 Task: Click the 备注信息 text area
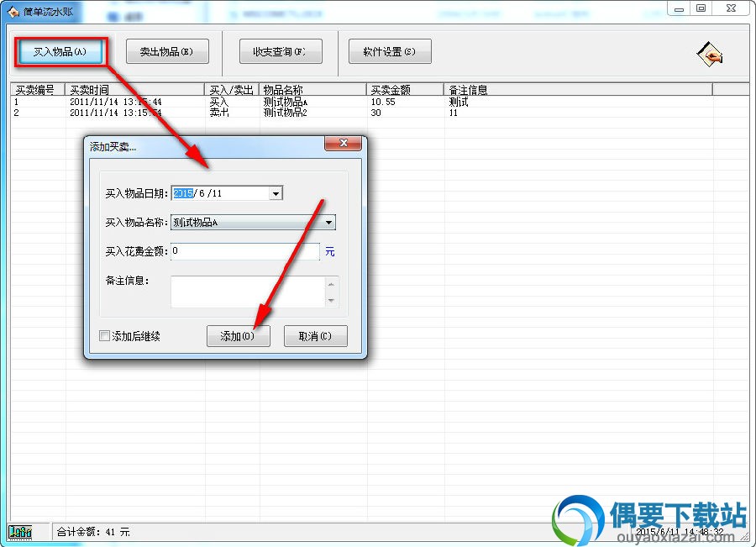click(249, 292)
